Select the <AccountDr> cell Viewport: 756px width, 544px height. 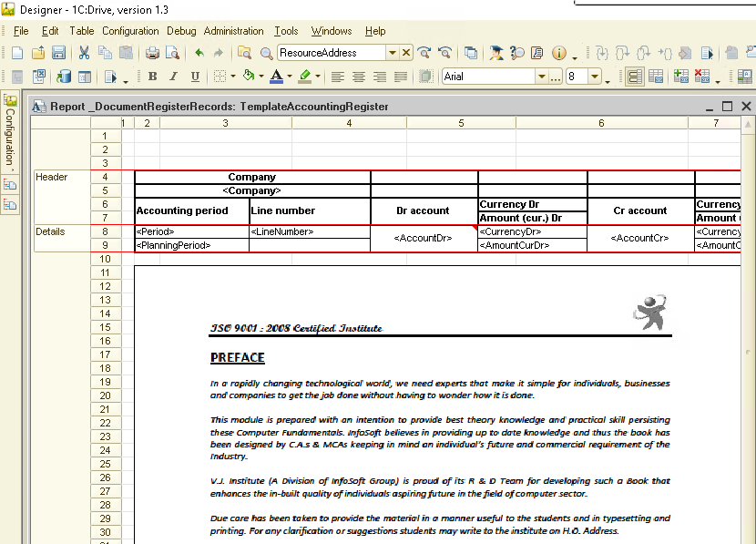[423, 238]
